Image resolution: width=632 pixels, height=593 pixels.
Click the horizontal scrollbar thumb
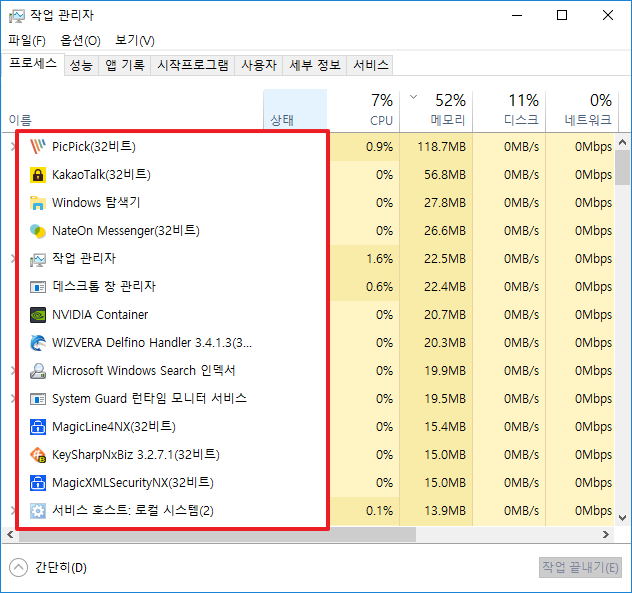pos(217,535)
